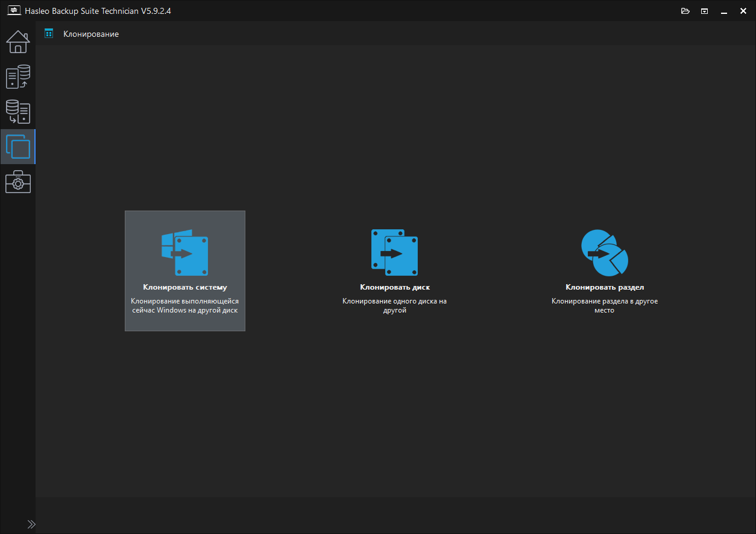The width and height of the screenshot is (756, 534).
Task: Click the disk clone two-drives icon
Action: tap(395, 253)
